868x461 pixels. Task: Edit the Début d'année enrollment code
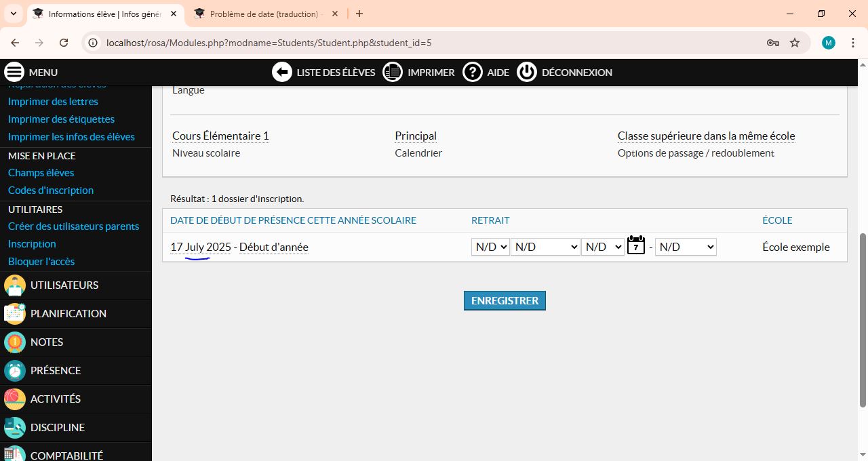[x=274, y=247]
